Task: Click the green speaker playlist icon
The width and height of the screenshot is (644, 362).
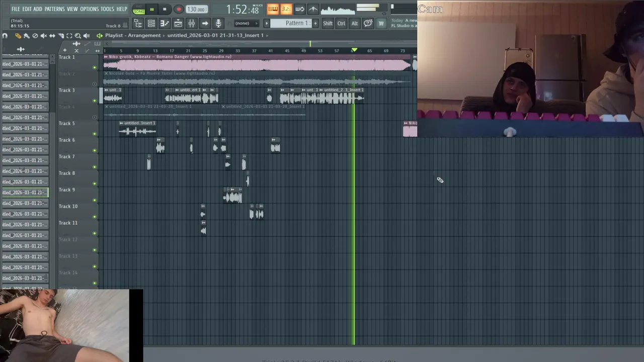Action: tap(99, 36)
